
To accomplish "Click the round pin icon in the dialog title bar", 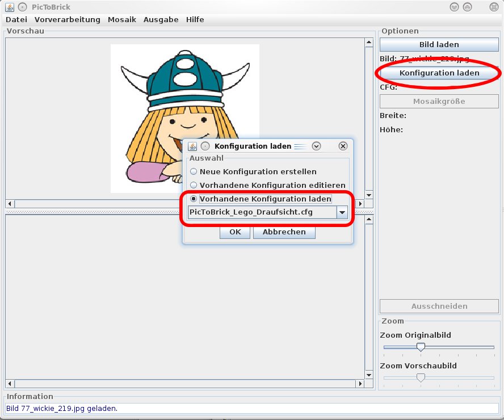I will pos(205,146).
